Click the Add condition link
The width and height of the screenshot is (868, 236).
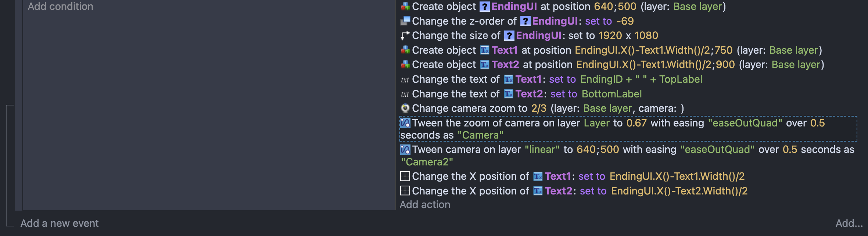pyautogui.click(x=61, y=7)
